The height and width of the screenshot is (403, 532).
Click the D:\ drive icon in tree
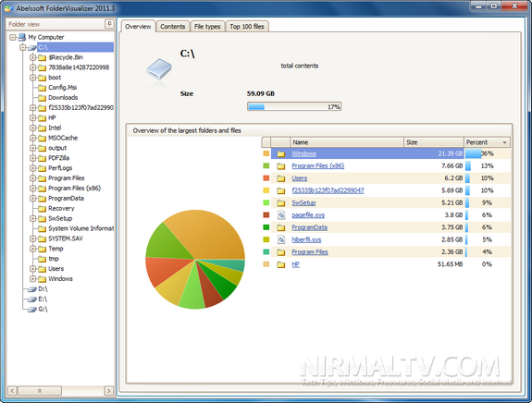coord(32,289)
